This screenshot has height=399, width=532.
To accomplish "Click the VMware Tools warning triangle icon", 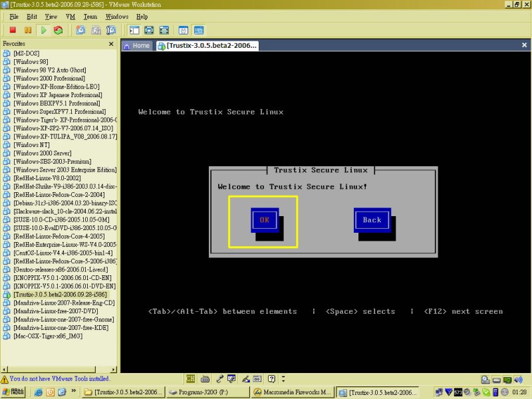I will 5,379.
